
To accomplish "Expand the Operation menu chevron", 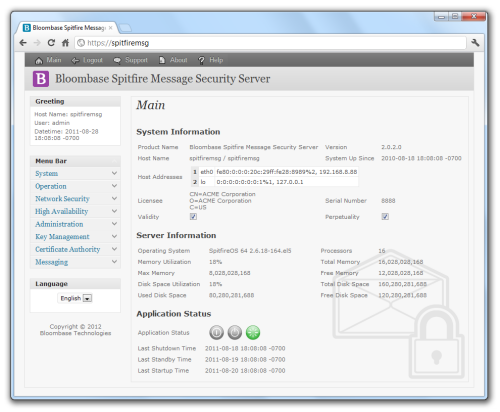I will [x=114, y=186].
